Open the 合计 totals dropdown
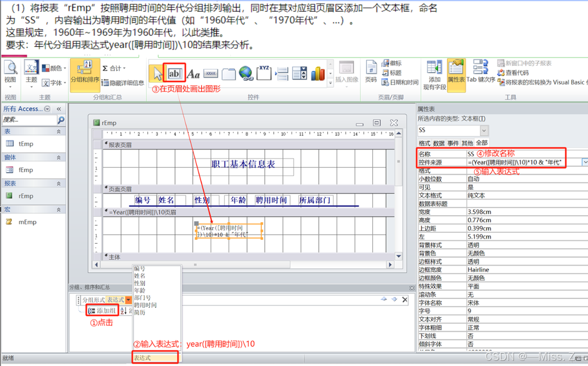Screen dimensions: 588x366 [x=115, y=68]
